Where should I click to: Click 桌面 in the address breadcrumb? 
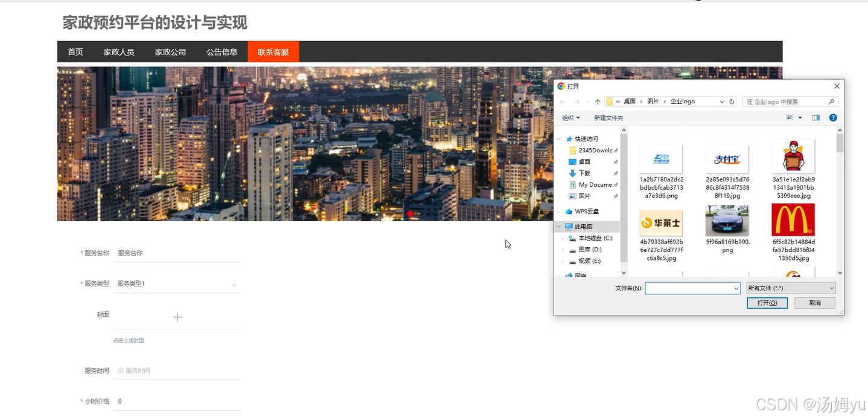[x=630, y=102]
